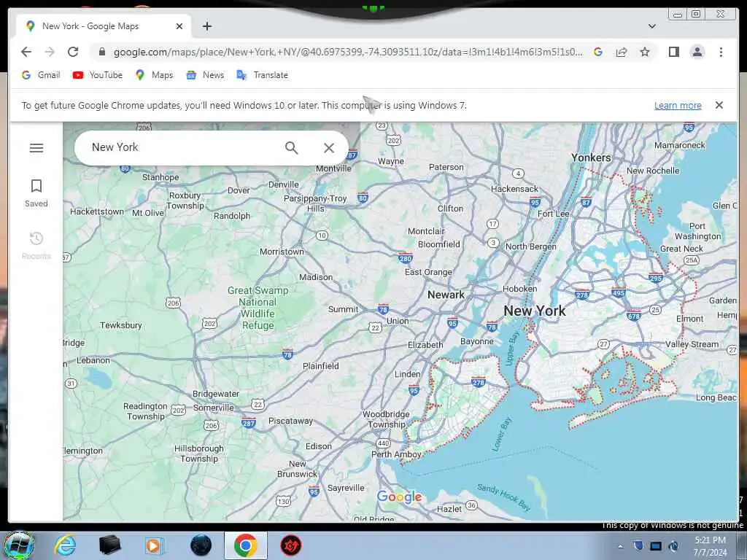The image size is (747, 560).
Task: Open Chrome three-dot menu
Action: coord(721,52)
